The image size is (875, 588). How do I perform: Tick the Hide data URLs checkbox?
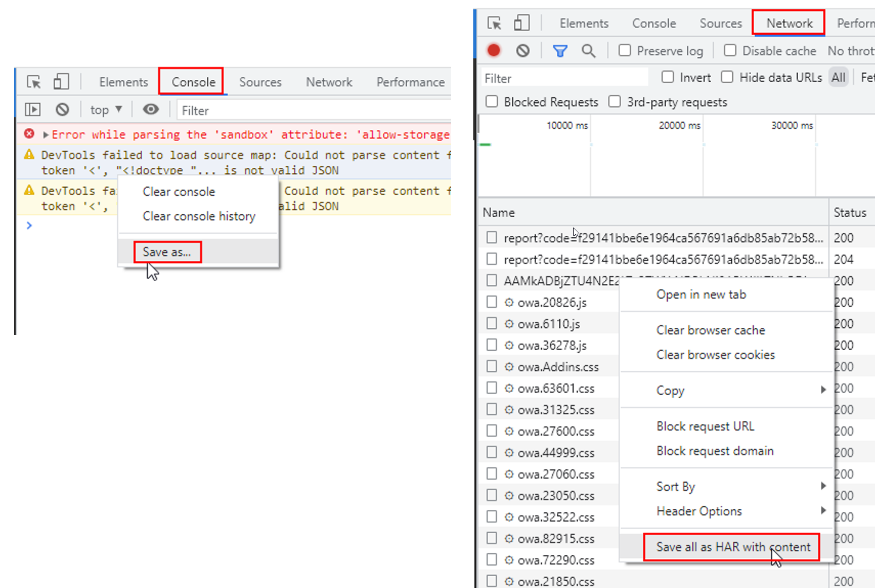[727, 77]
